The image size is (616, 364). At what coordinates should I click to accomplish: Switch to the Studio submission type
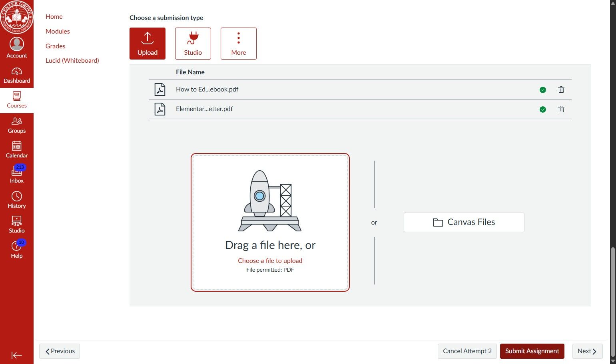pyautogui.click(x=193, y=43)
